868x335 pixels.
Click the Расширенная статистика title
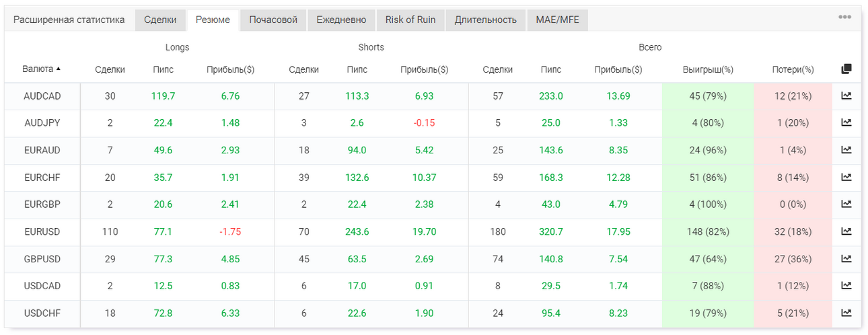coord(69,20)
